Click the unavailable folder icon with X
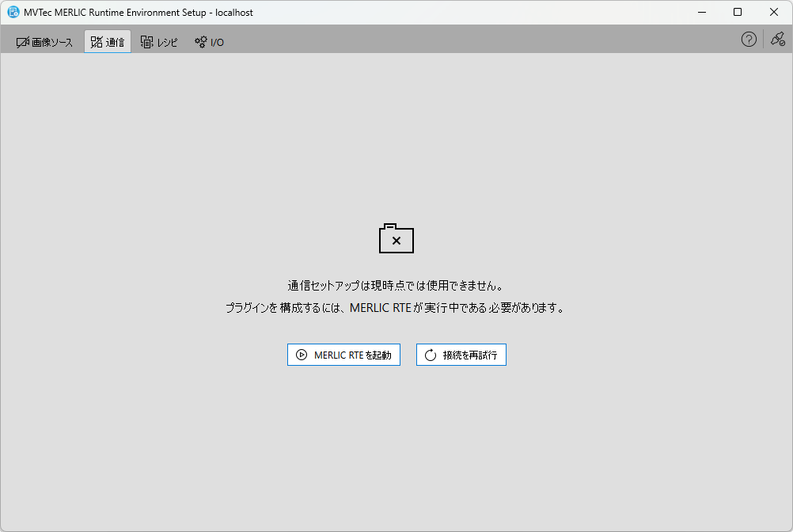Image resolution: width=793 pixels, height=532 pixels. pos(396,239)
